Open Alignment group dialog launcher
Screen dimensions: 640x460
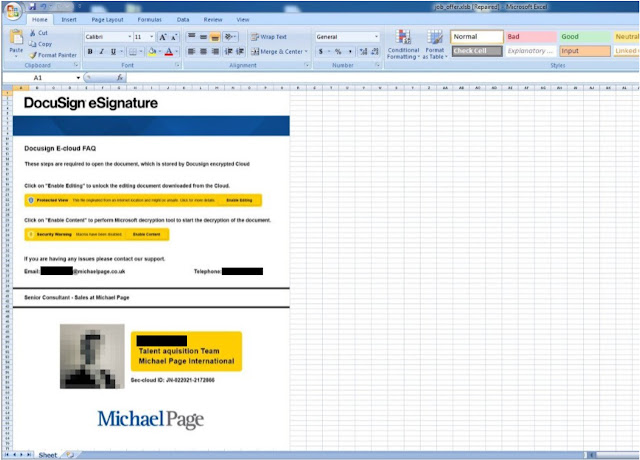(x=307, y=65)
